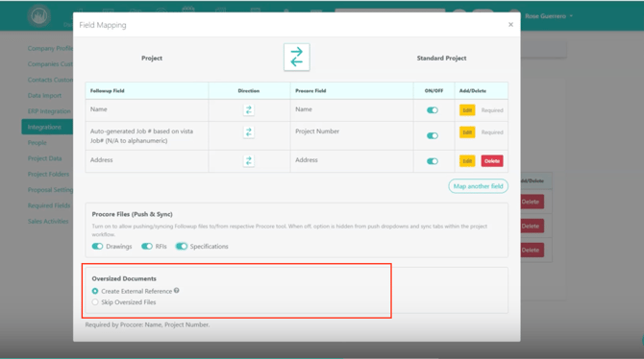Click Required by Procore note text
The width and height of the screenshot is (644, 359).
(x=147, y=324)
